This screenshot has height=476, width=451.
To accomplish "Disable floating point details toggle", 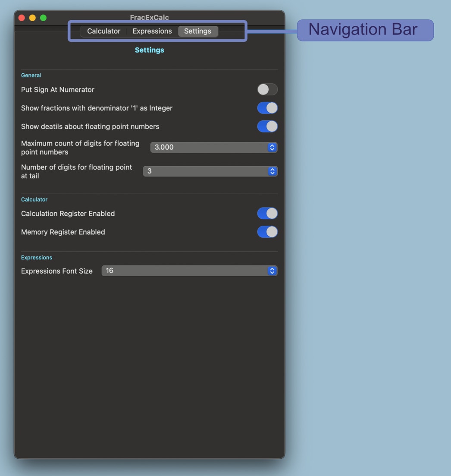I will [x=267, y=126].
